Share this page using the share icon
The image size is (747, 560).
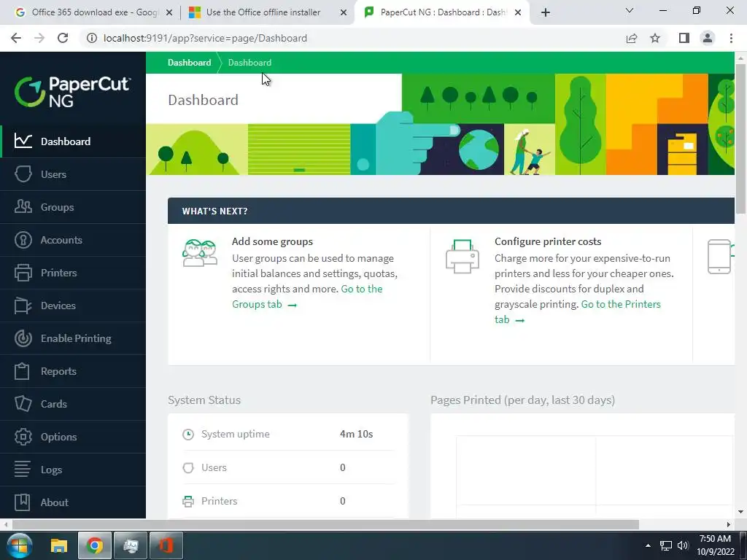(632, 38)
